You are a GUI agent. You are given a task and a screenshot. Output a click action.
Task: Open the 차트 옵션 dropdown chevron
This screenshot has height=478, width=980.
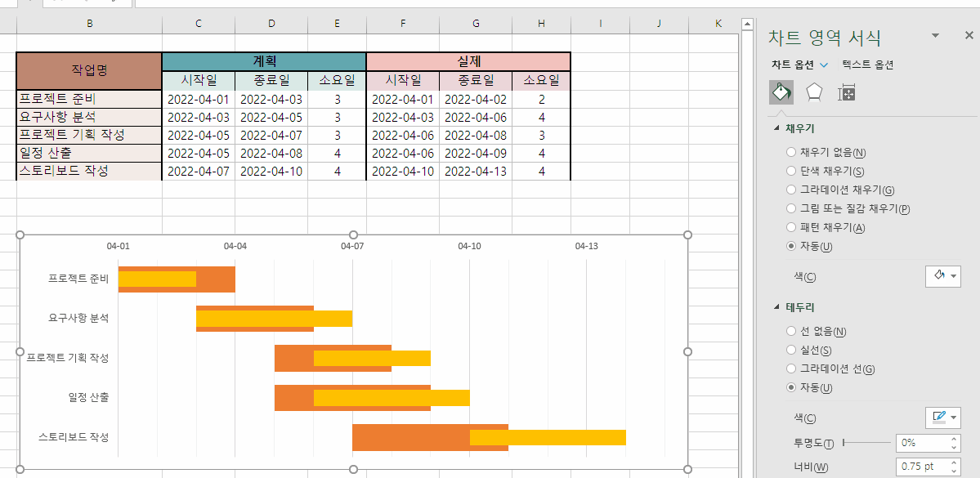coord(824,65)
